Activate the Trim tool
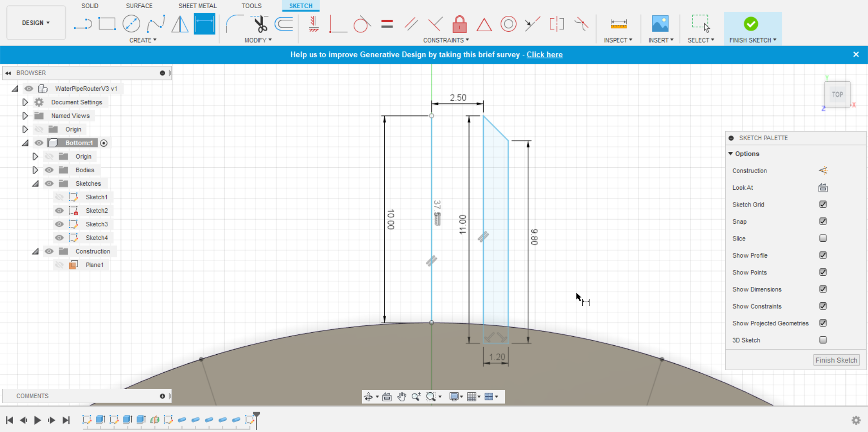Image resolution: width=868 pixels, height=432 pixels. 260,23
